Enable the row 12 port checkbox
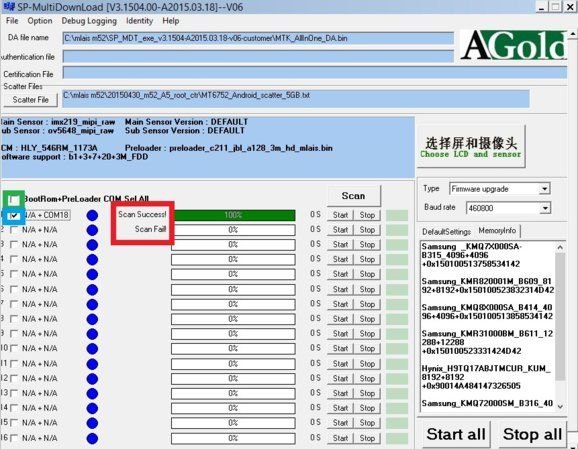Screen dimensions: 578x449 tap(14, 379)
